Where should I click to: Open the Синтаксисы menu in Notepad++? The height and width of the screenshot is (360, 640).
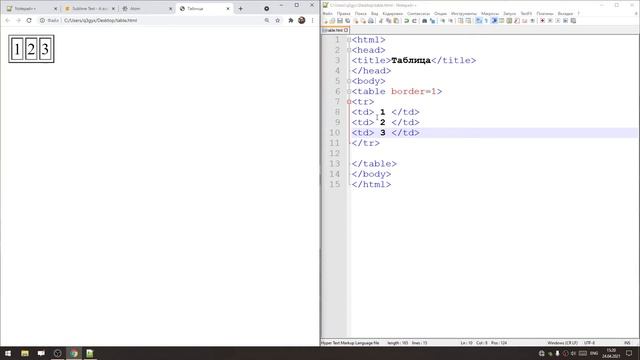click(418, 13)
